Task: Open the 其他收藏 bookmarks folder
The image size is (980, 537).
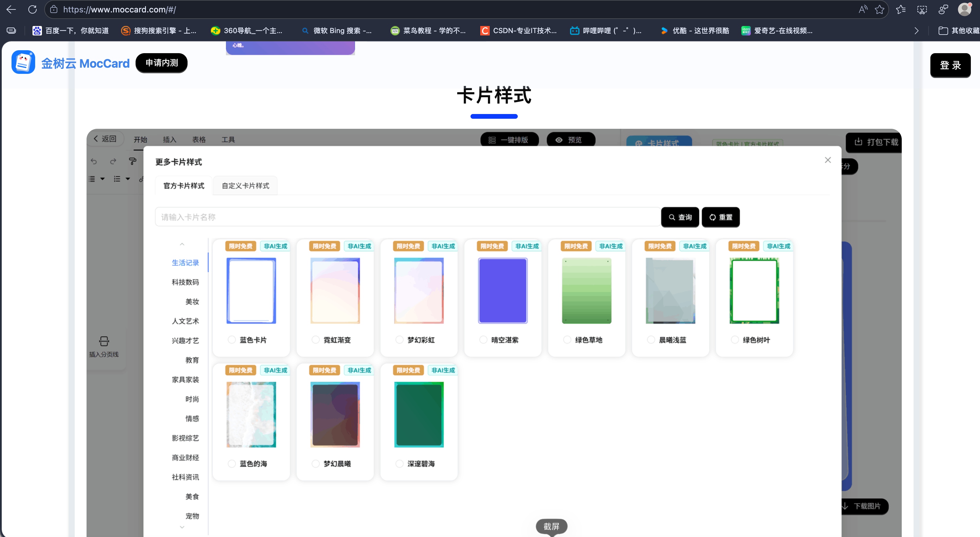Action: tap(959, 30)
